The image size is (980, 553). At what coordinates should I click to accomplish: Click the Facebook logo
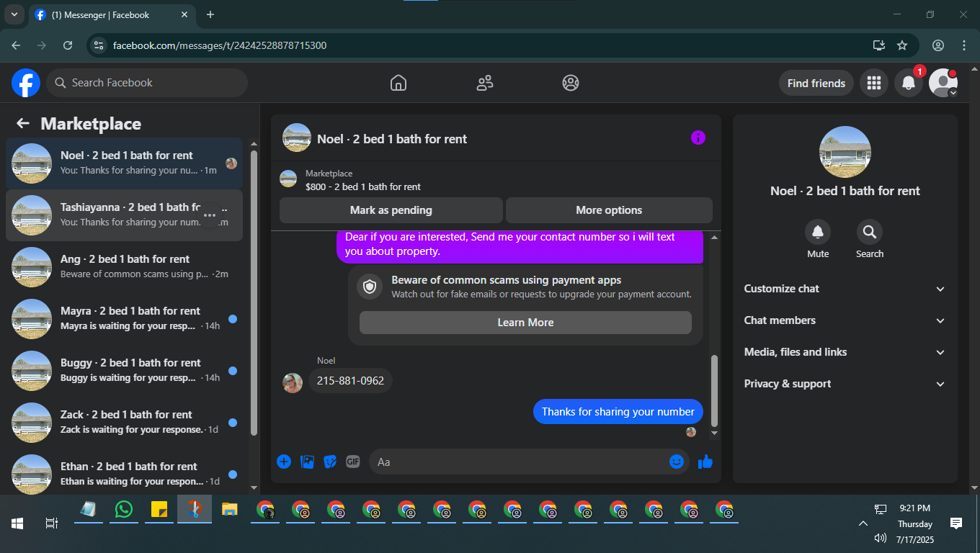(26, 83)
